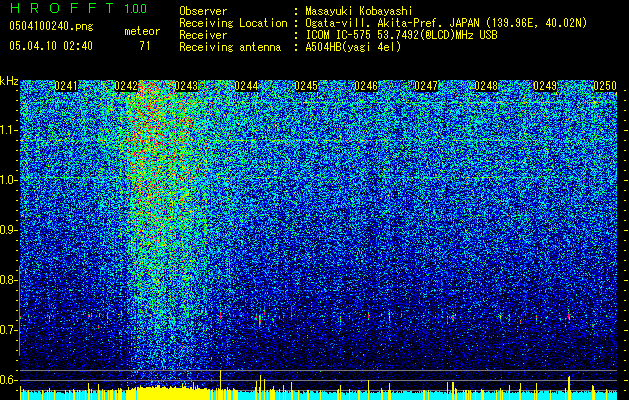This screenshot has width=629, height=400.
Task: Click the Observer name Masayuki Kobayashi
Action: click(x=359, y=11)
